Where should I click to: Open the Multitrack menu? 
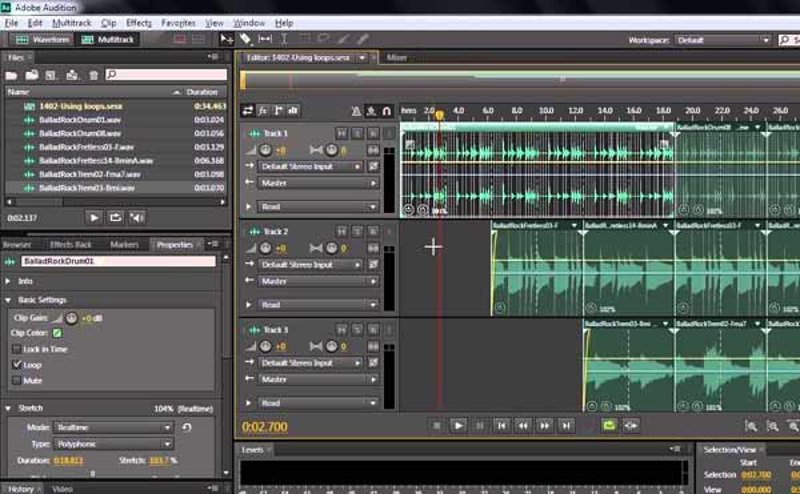pos(71,23)
